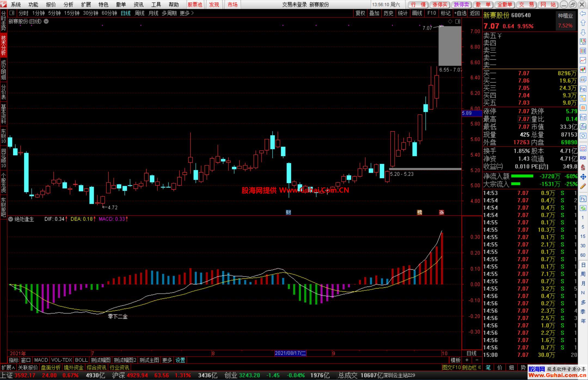The height and width of the screenshot is (380, 588).
Task: Select the candlestick chart icon in sidebar
Action: pyautogui.click(x=583, y=70)
